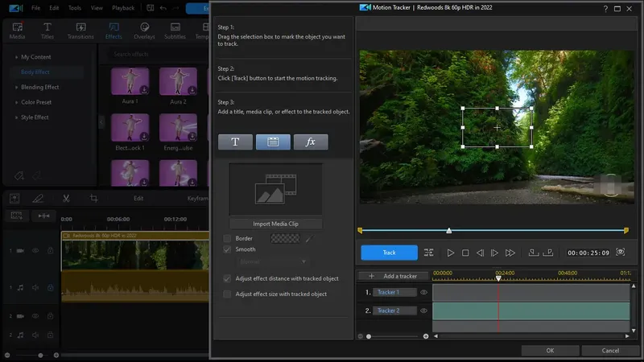This screenshot has height=362, width=644.
Task: Select the add fx effect button
Action: point(311,142)
